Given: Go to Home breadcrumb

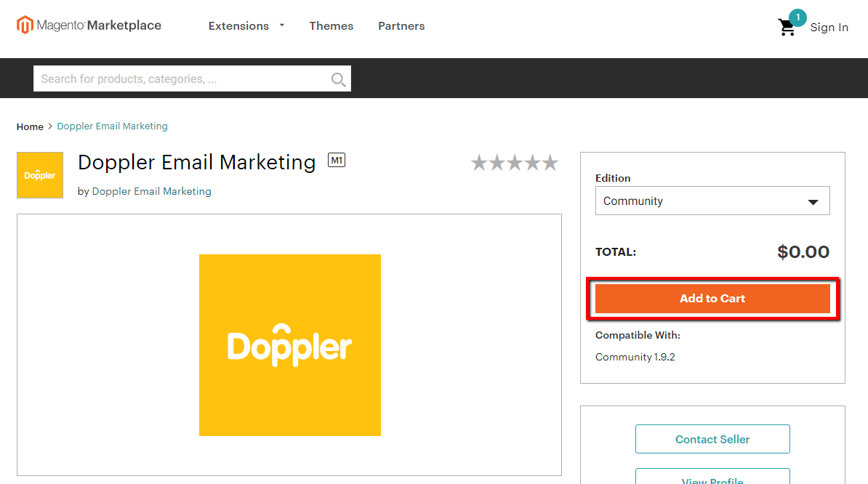Looking at the screenshot, I should [x=30, y=126].
